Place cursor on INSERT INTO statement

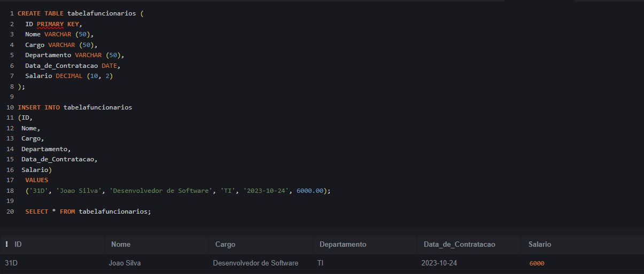click(x=38, y=107)
